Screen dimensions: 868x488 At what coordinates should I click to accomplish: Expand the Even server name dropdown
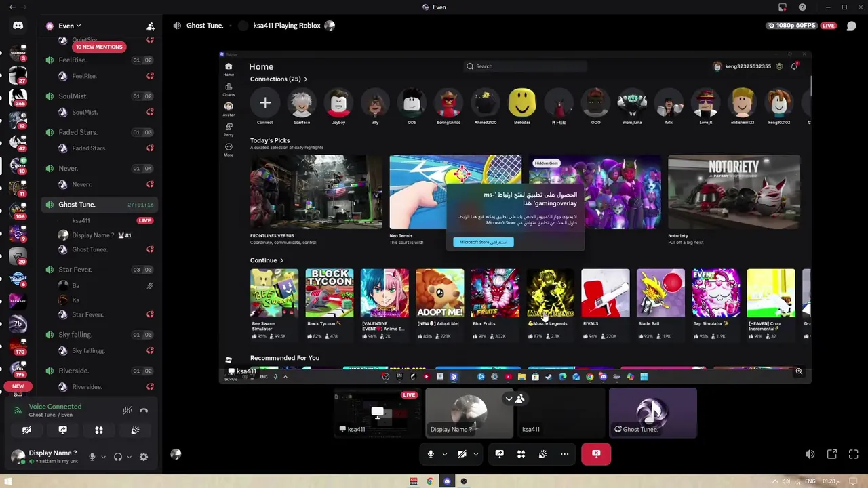[70, 26]
